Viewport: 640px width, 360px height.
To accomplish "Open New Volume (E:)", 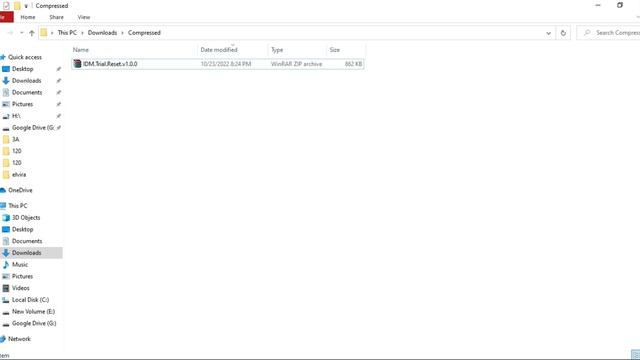I will click(x=33, y=311).
